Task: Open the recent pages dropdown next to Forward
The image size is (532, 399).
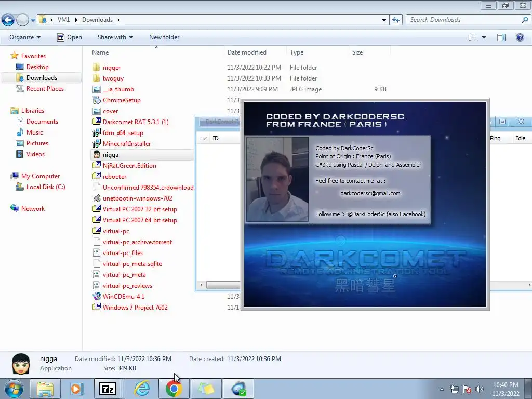Action: (x=33, y=20)
